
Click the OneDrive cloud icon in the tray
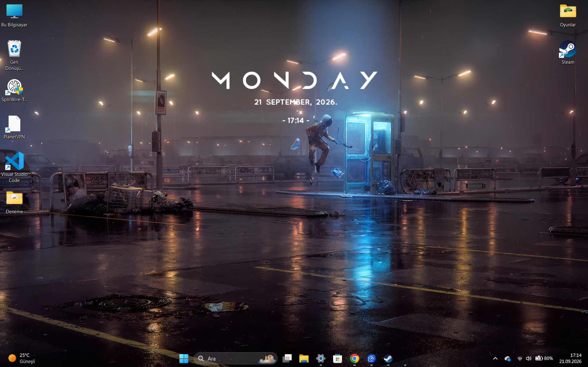[x=508, y=358]
